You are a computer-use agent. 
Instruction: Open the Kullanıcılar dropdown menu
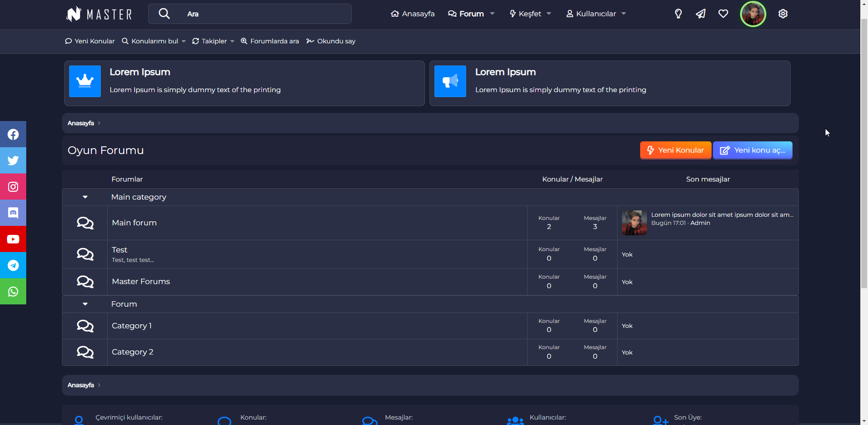tap(596, 14)
